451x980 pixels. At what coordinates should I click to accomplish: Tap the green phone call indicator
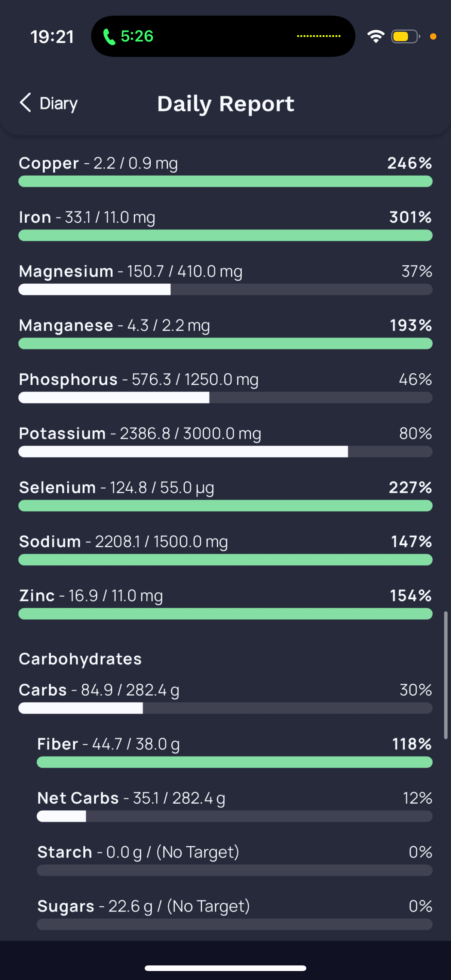click(128, 37)
